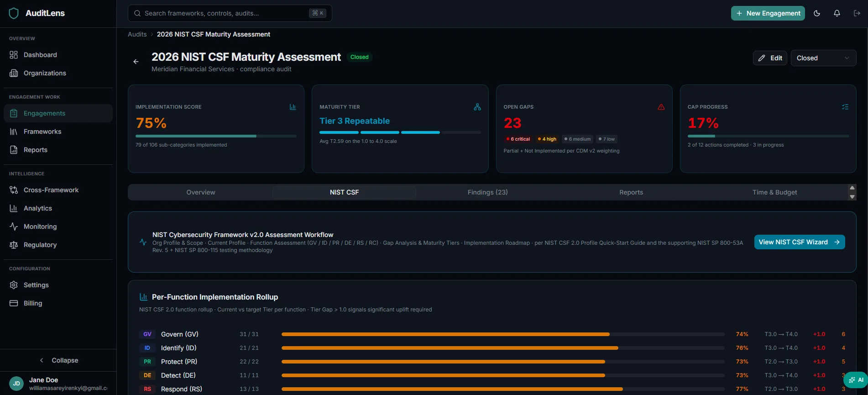
Task: Click the log out icon
Action: (x=857, y=13)
